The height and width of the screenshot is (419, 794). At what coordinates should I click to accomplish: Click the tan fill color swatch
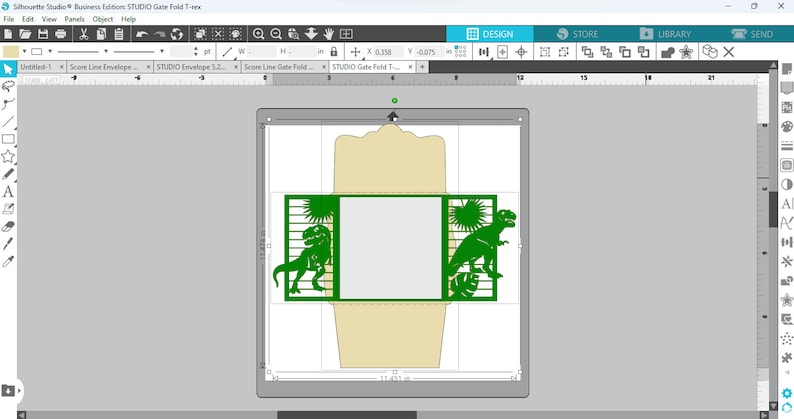11,51
